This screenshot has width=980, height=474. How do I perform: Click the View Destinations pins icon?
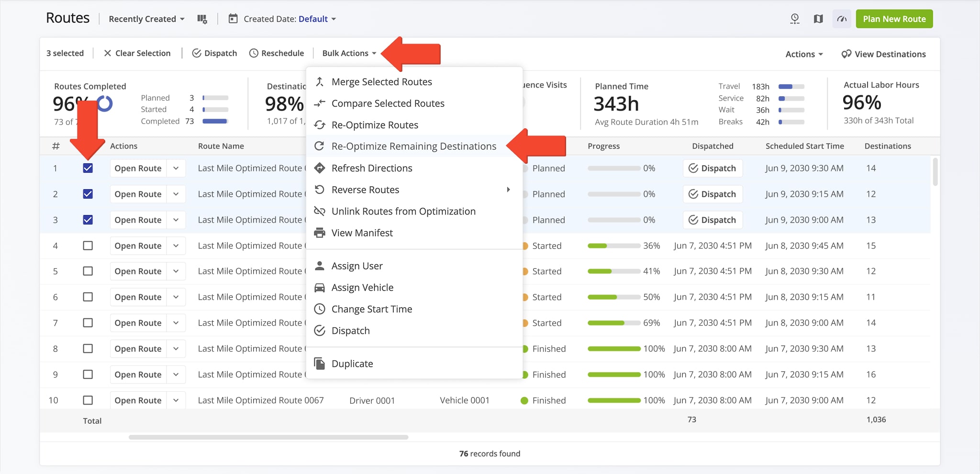[846, 54]
